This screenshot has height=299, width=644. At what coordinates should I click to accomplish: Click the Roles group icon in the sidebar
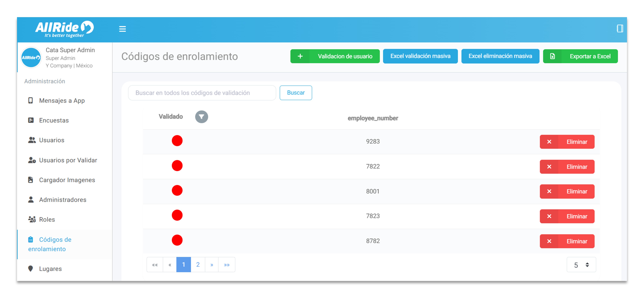tap(32, 219)
